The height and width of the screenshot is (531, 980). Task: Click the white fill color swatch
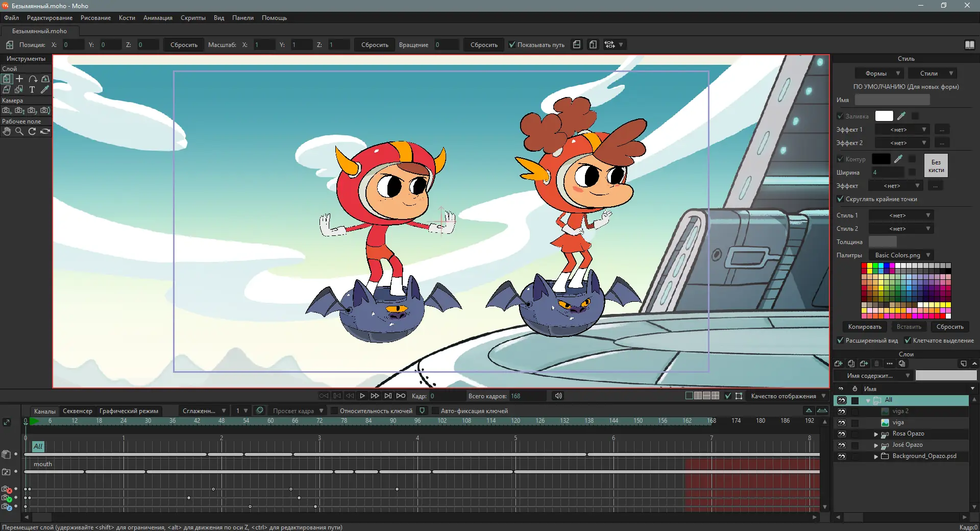coord(884,116)
